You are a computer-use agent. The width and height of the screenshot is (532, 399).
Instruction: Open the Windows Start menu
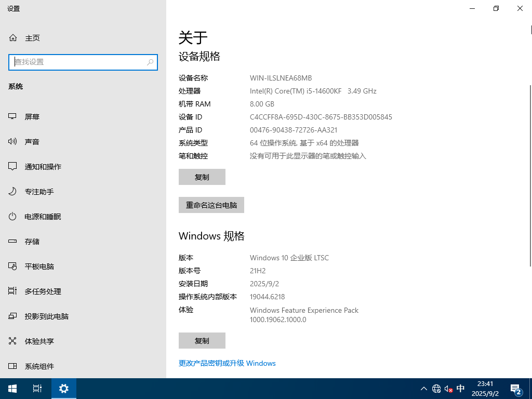[x=12, y=389]
